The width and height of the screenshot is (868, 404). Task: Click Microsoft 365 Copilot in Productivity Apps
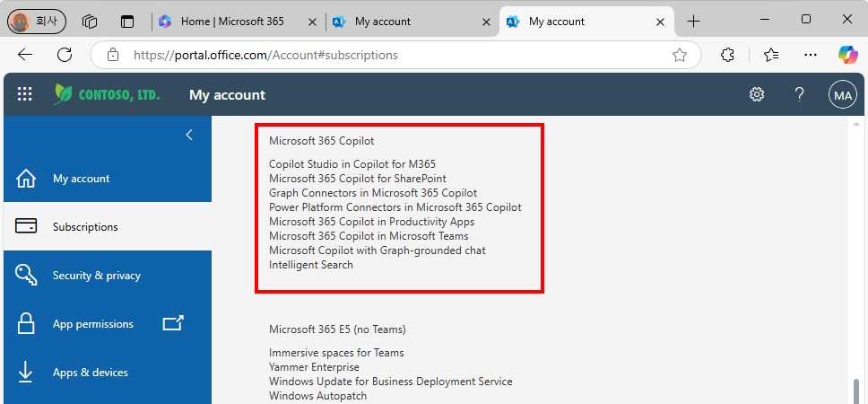tap(372, 222)
